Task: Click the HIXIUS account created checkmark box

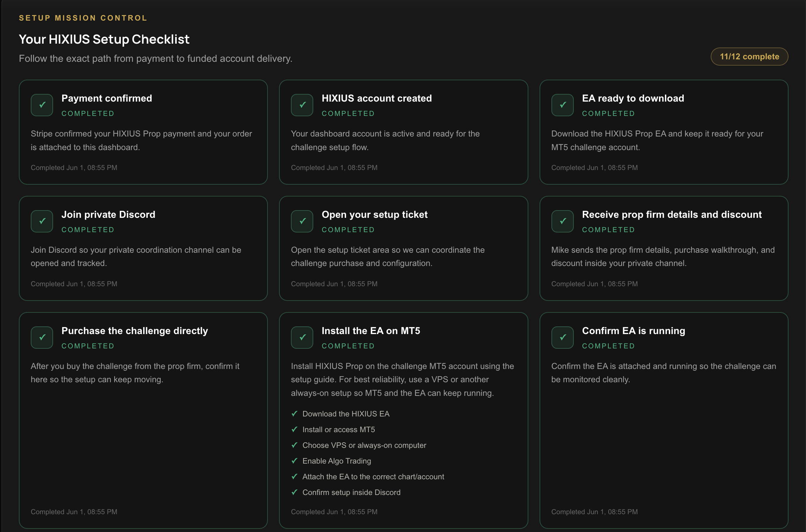Action: coord(302,105)
